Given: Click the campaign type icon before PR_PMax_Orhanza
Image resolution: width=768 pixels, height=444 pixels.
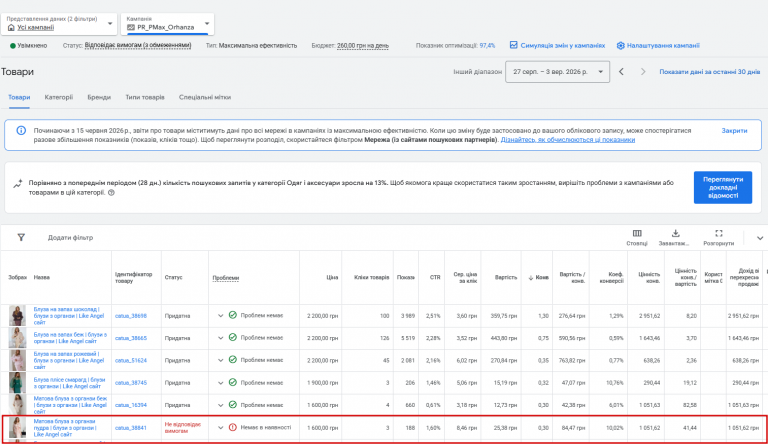Looking at the screenshot, I should tap(131, 27).
